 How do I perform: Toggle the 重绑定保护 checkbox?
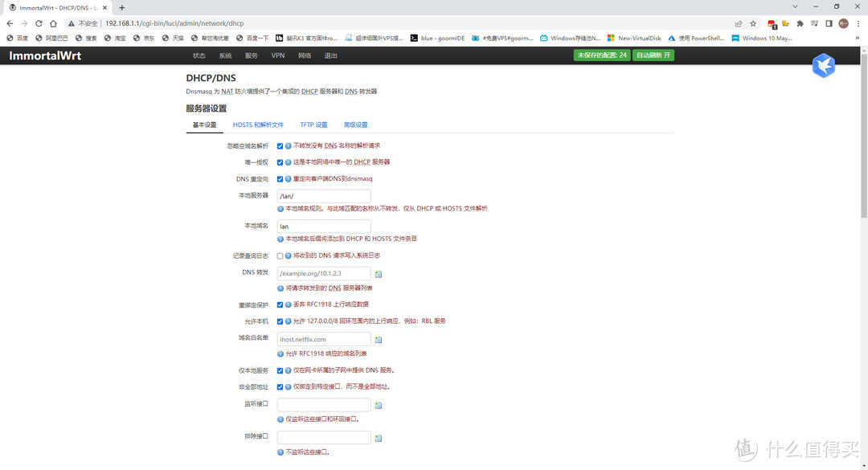tap(280, 304)
